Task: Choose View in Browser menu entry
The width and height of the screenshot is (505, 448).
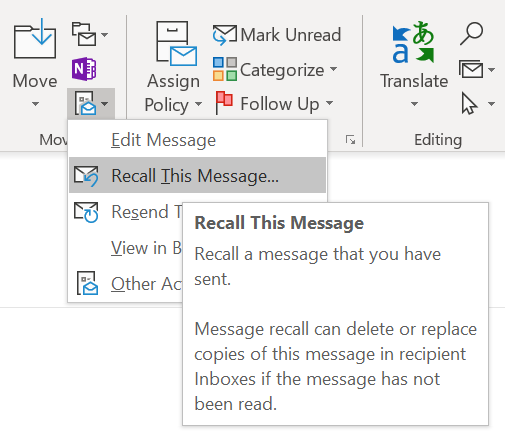Action: click(126, 248)
